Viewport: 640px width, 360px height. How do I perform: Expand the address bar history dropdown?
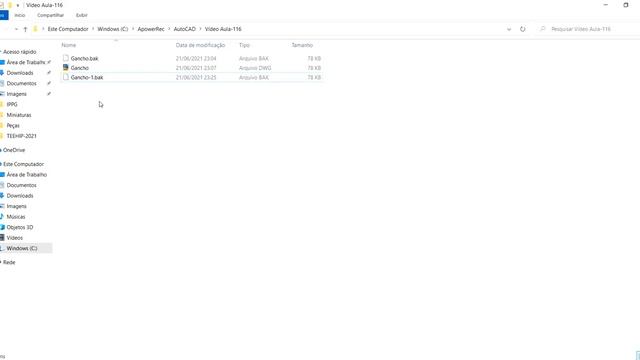(509, 29)
